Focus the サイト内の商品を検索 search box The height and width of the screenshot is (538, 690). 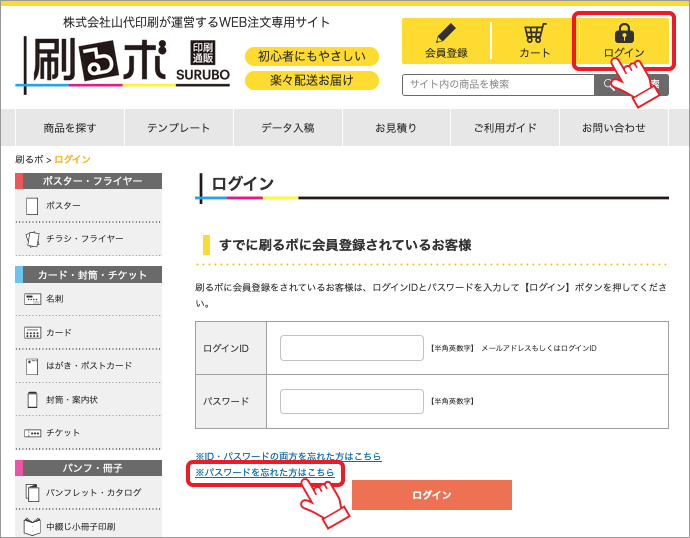point(498,84)
